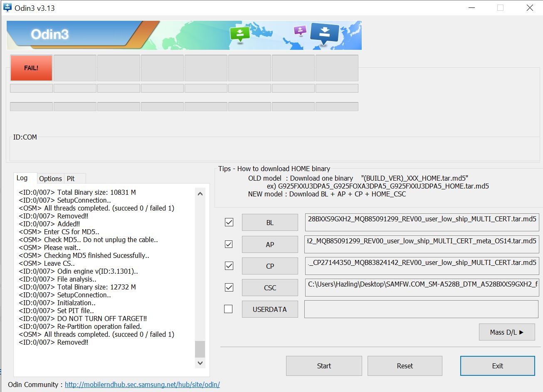The width and height of the screenshot is (543, 392).
Task: Open the BL file browser button
Action: [270, 223]
